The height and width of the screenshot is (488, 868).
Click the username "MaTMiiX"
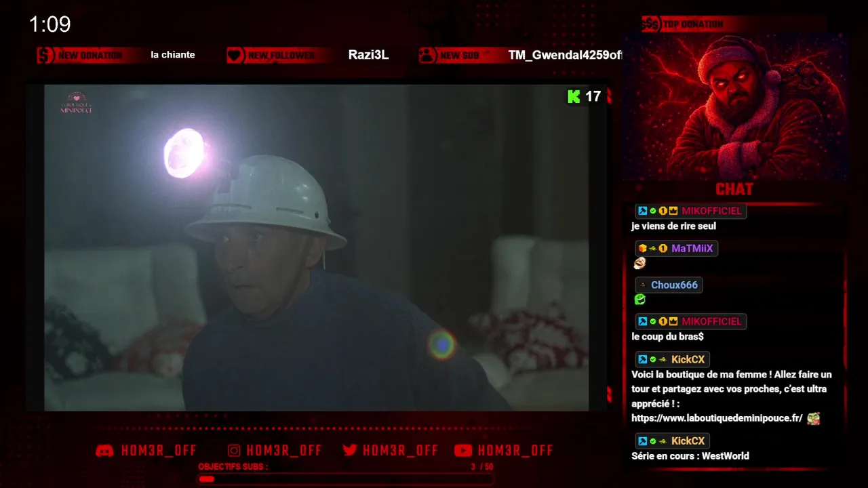[692, 248]
